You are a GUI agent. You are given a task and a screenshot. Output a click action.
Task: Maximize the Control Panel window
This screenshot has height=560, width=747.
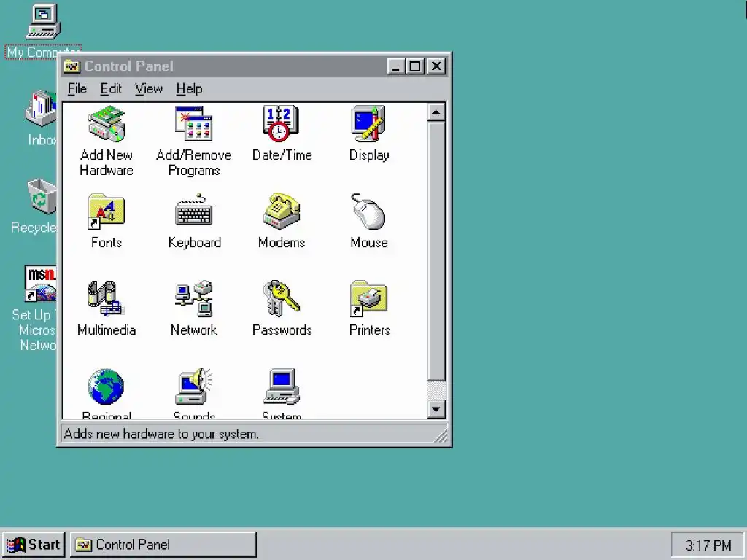[x=414, y=66]
